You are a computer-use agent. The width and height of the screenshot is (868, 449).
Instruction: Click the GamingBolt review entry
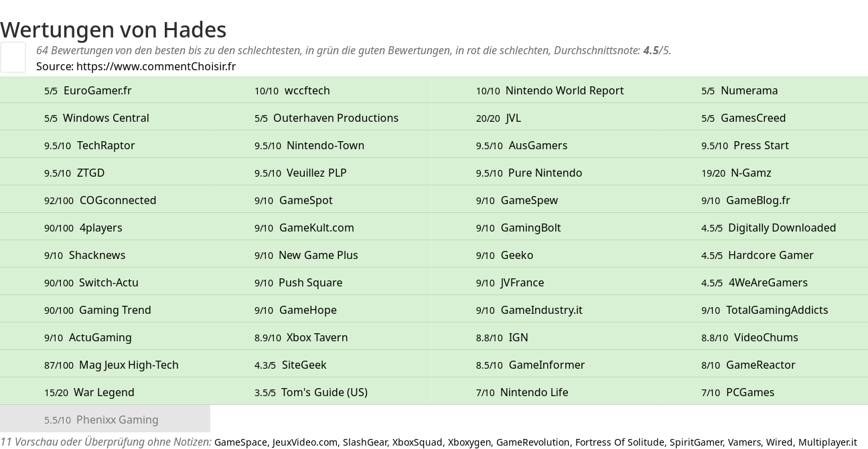click(x=518, y=228)
